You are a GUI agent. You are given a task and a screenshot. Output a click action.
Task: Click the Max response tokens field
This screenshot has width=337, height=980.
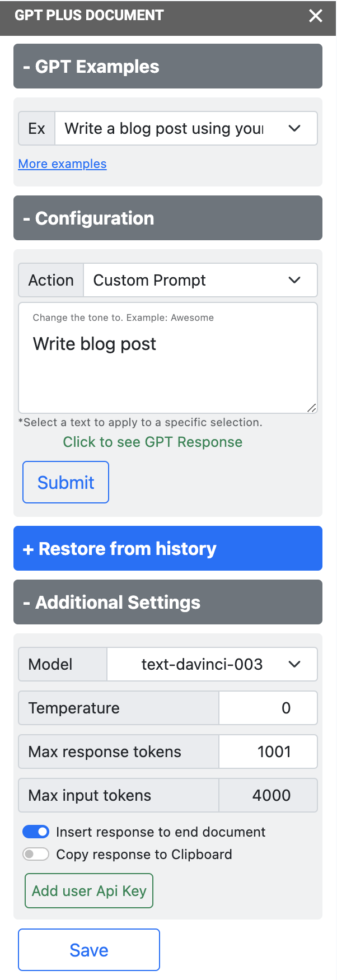[268, 751]
